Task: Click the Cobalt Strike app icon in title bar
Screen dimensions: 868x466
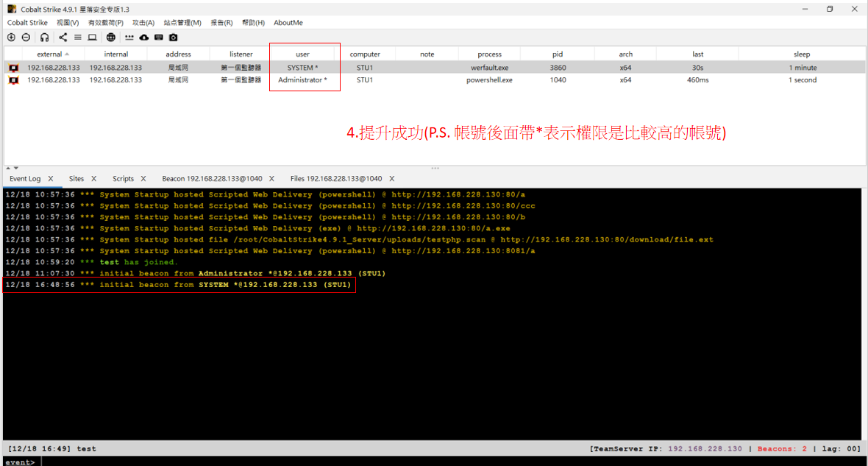Action: (x=12, y=9)
